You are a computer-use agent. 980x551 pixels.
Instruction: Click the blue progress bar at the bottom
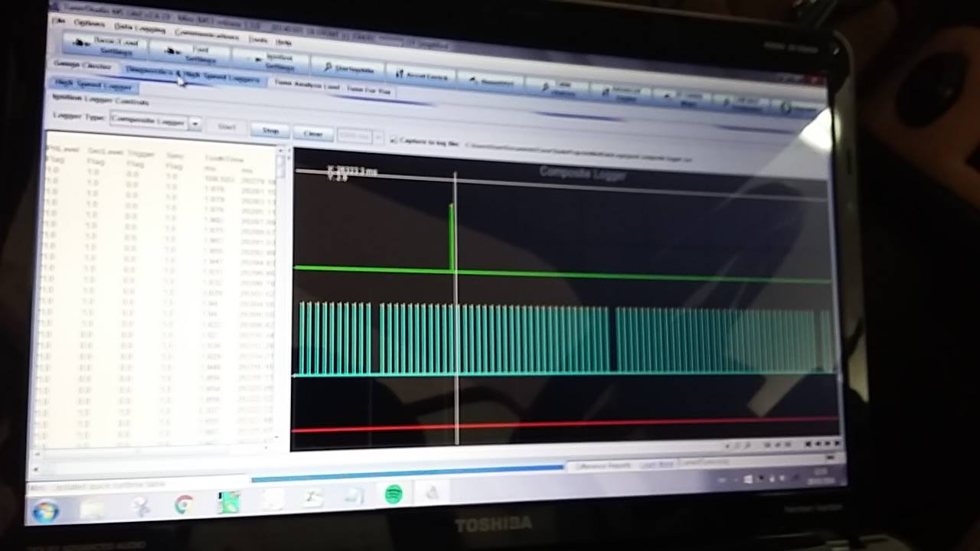pos(407,471)
